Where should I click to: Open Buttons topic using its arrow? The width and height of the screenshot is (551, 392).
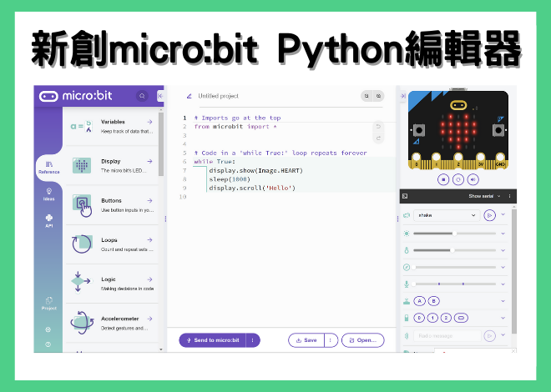click(149, 200)
